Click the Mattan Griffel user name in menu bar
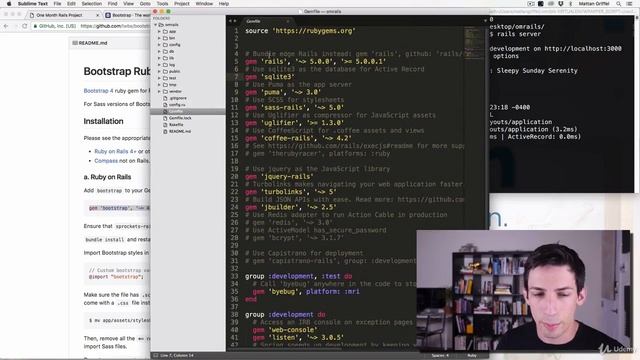The height and width of the screenshot is (360, 640). pyautogui.click(x=594, y=4)
